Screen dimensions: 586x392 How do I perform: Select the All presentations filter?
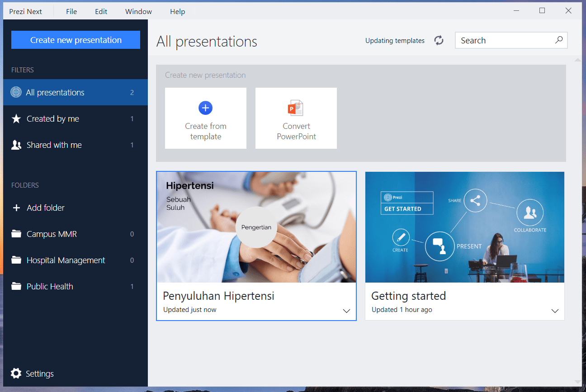(x=55, y=93)
